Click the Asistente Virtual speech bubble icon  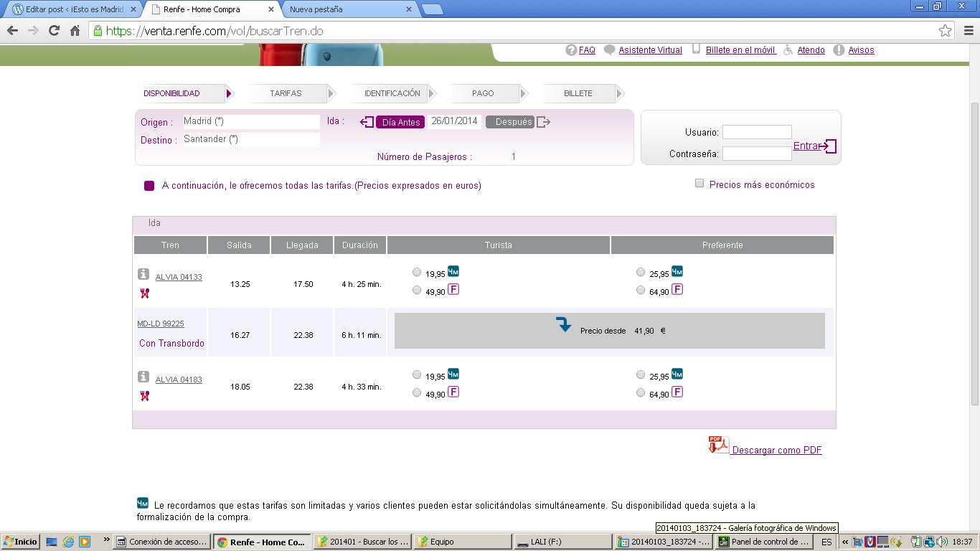coord(610,50)
